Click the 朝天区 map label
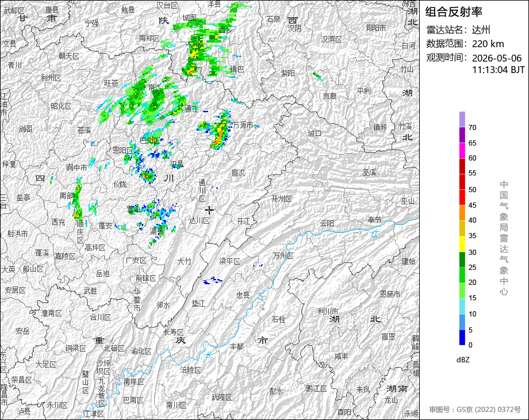The width and height of the screenshot is (529, 420). click(69, 56)
